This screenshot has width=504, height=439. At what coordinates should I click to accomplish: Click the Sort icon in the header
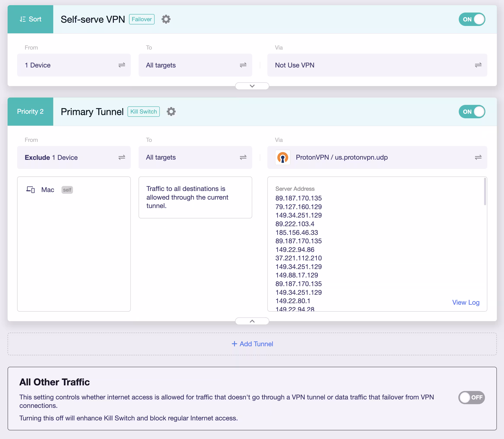click(30, 19)
